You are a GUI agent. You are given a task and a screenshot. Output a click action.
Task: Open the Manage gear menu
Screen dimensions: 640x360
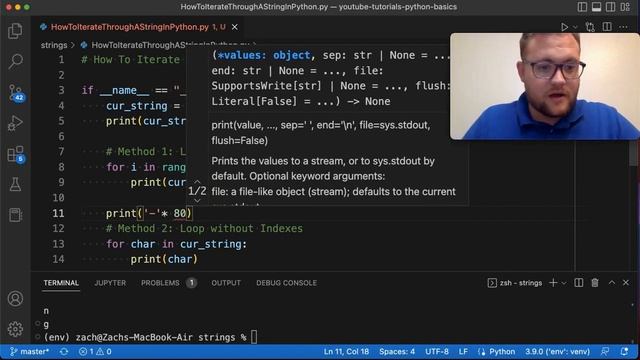pyautogui.click(x=15, y=329)
